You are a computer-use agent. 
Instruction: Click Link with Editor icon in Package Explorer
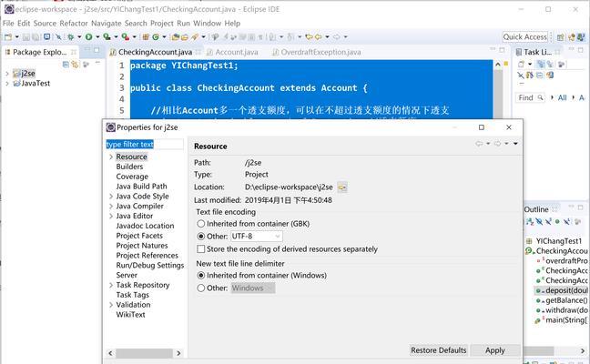[75, 65]
